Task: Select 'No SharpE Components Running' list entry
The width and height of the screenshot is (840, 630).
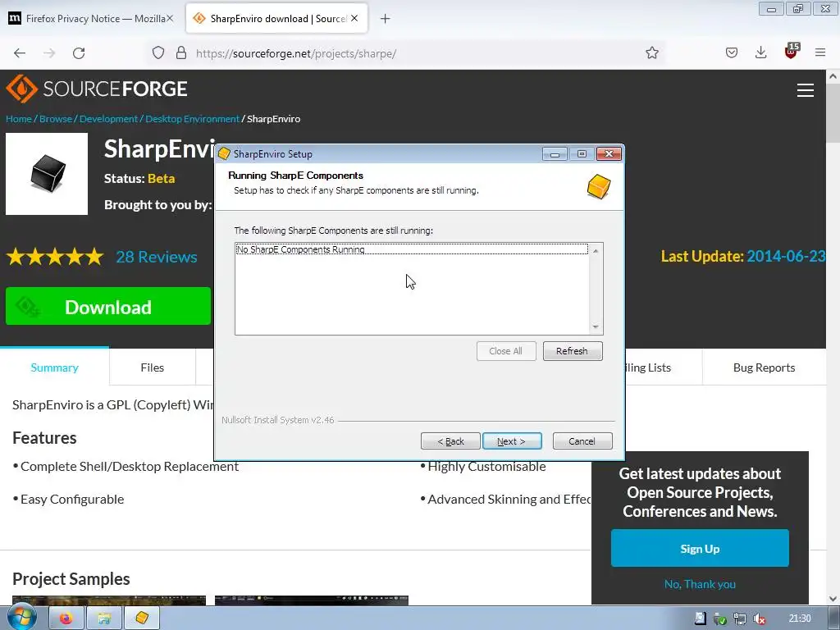Action: click(x=412, y=249)
